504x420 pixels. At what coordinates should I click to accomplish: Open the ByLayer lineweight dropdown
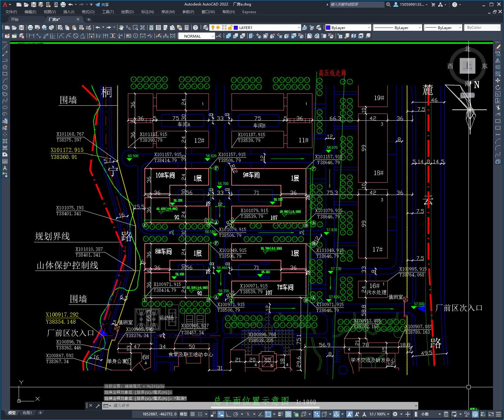click(x=460, y=28)
